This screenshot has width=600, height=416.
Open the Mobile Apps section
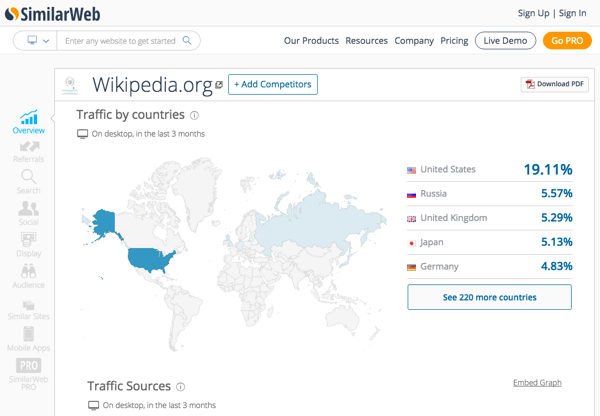point(28,339)
